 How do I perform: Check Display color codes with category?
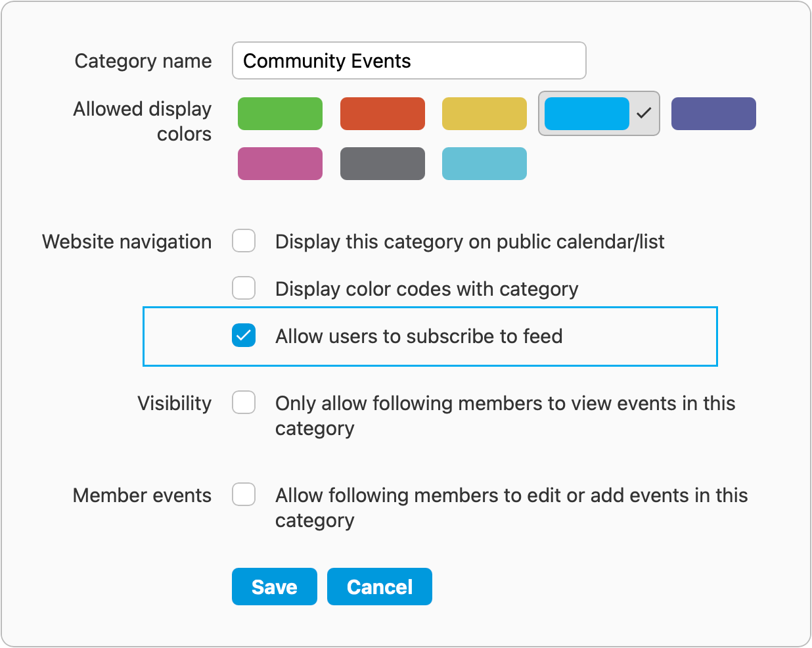pos(244,288)
